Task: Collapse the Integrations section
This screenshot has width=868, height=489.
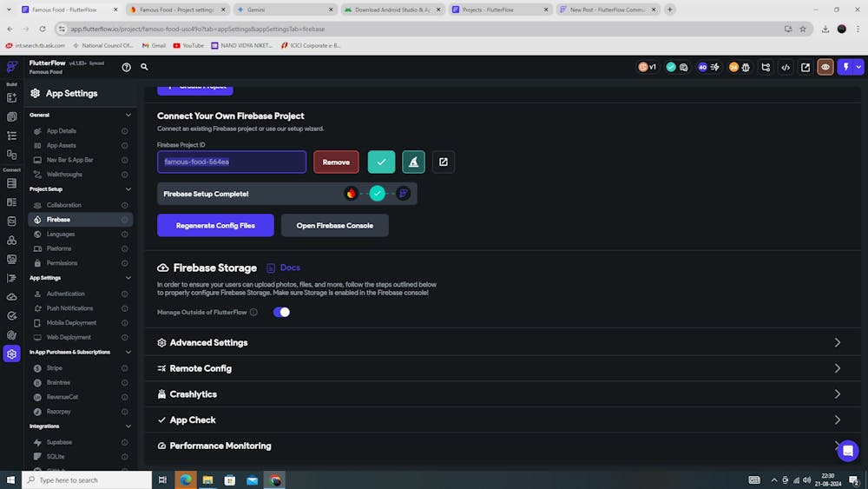Action: pyautogui.click(x=128, y=426)
